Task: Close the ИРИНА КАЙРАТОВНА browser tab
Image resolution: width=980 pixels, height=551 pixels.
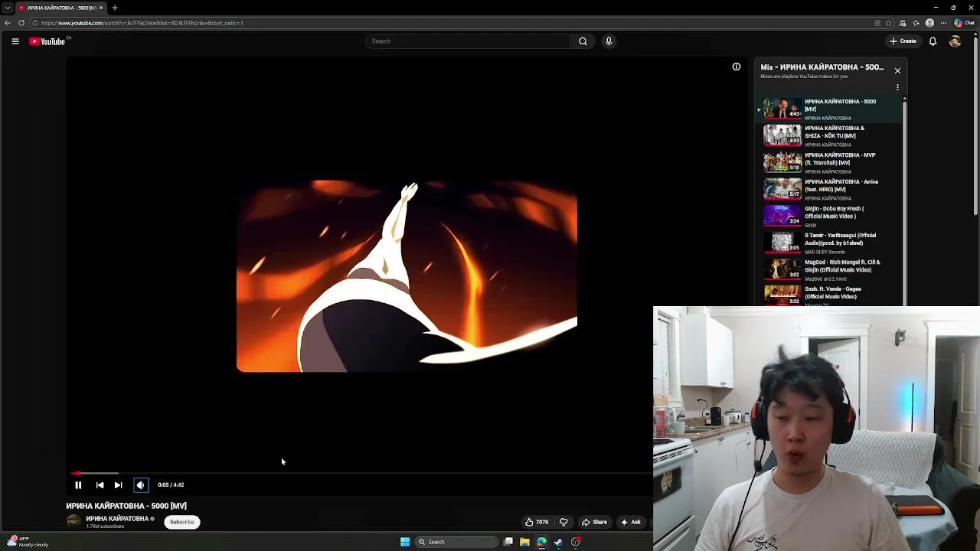Action: pyautogui.click(x=100, y=8)
